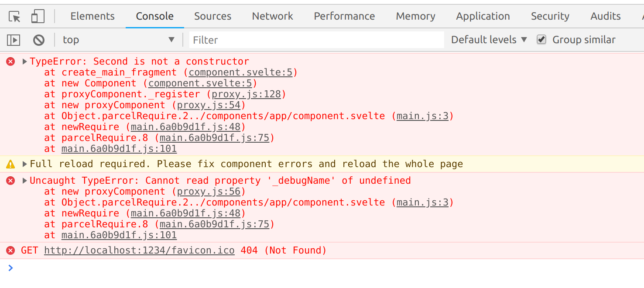The image size is (644, 288).
Task: Click the error icon on the _debugName error
Action: (10, 180)
